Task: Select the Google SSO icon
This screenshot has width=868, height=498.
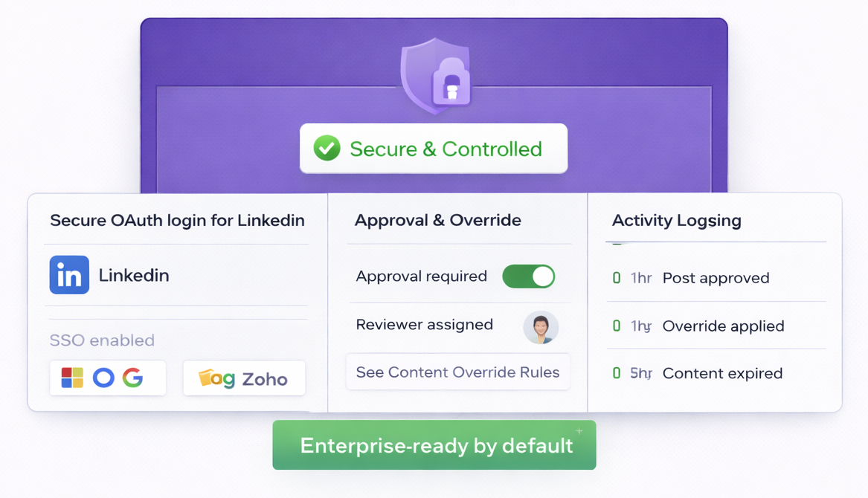Action: click(133, 378)
